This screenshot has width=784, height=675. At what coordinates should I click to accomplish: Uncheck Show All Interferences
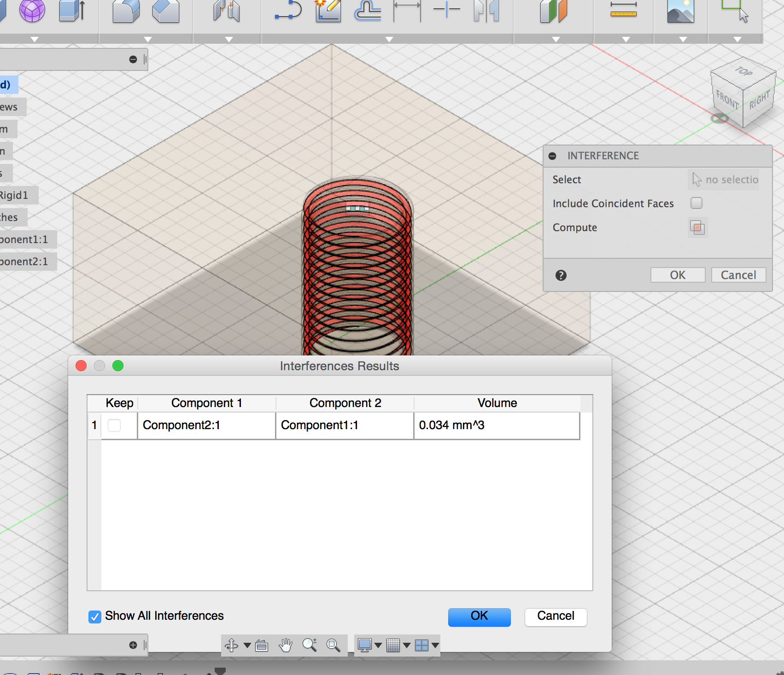click(94, 617)
